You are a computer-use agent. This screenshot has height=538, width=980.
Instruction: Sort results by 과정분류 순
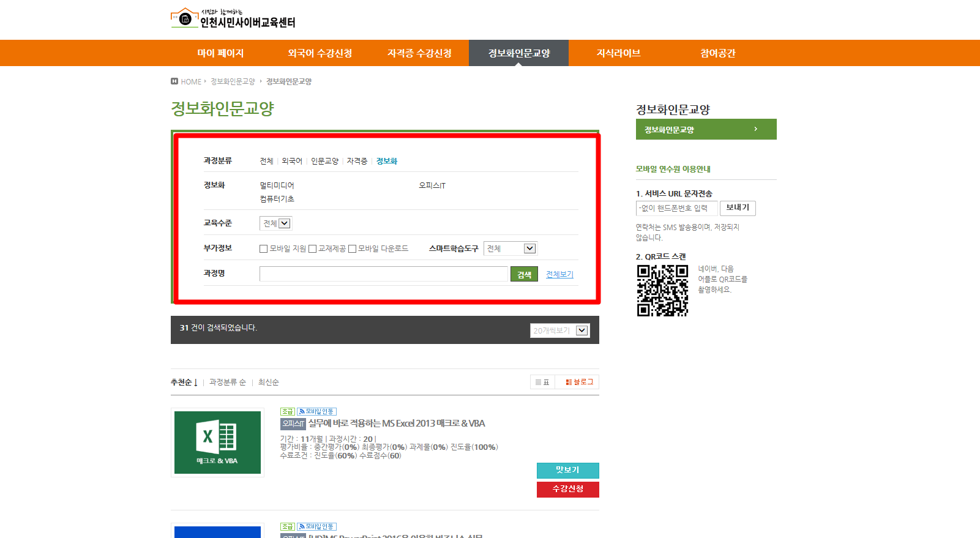[227, 382]
